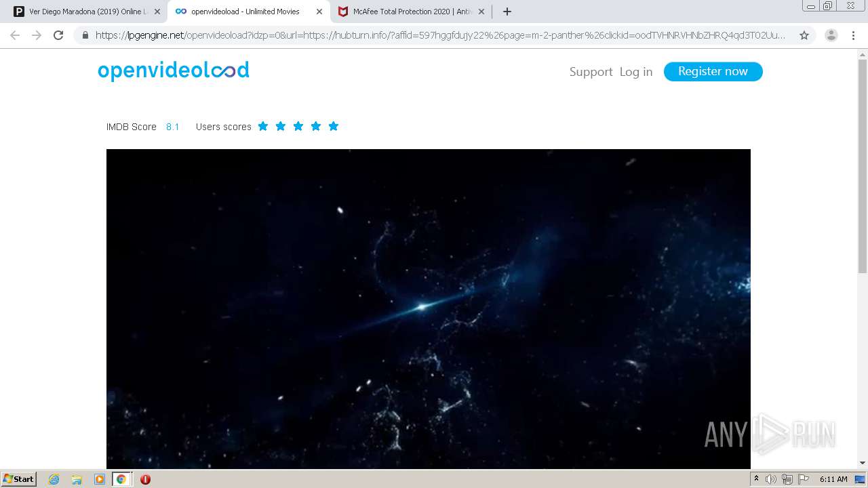The height and width of the screenshot is (488, 868).
Task: Go forward to the next page
Action: [37, 35]
